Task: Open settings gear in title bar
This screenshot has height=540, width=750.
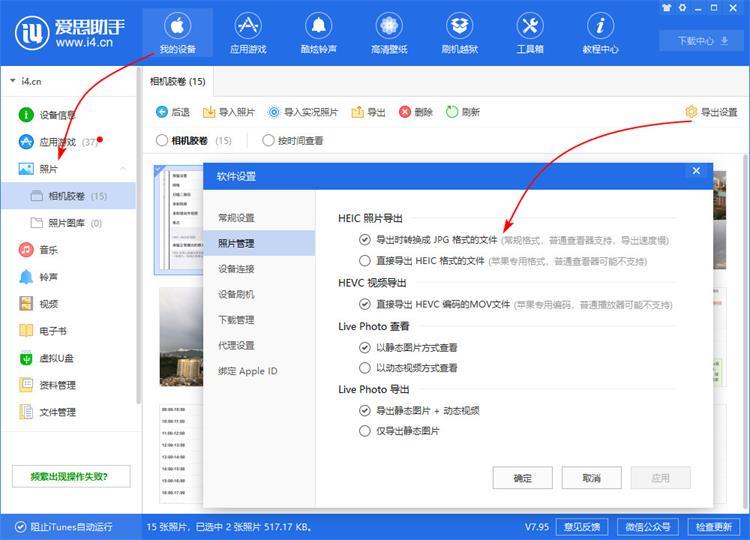Action: [x=683, y=8]
